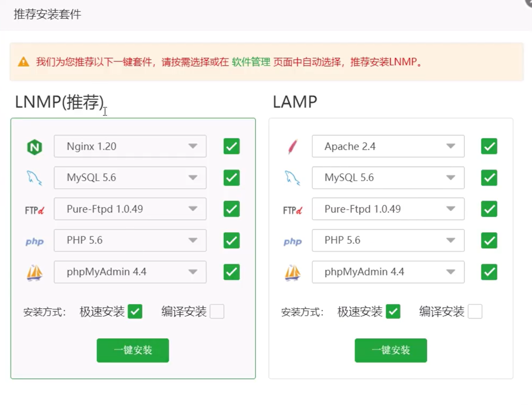This screenshot has height=405, width=532.
Task: Click the MySQL dolphin icon in LAMP
Action: click(x=293, y=178)
